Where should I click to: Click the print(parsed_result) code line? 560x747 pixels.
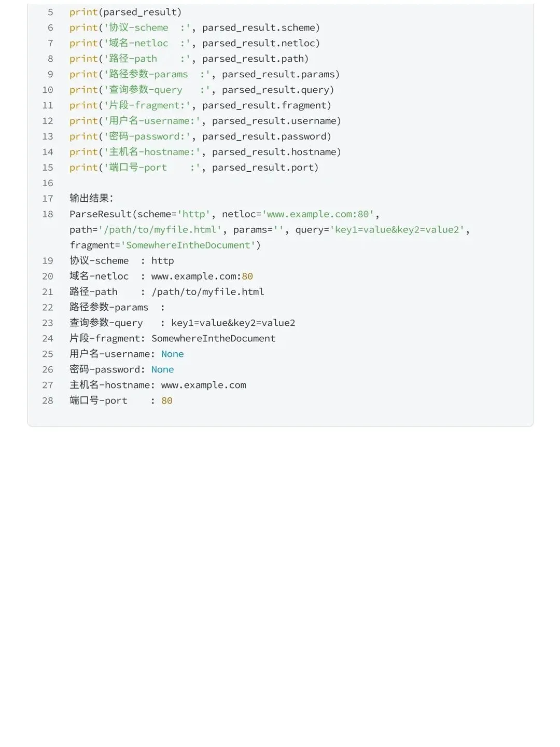tap(125, 12)
